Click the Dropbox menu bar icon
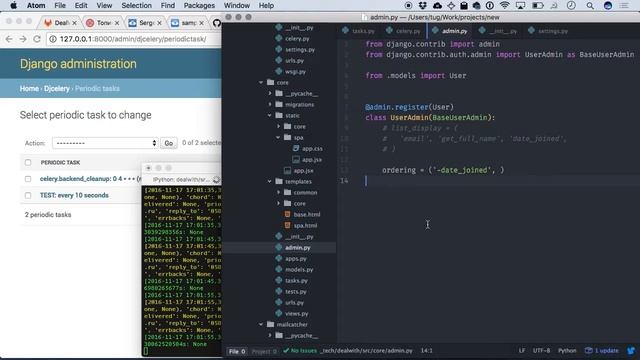The height and width of the screenshot is (360, 640). 423,5
